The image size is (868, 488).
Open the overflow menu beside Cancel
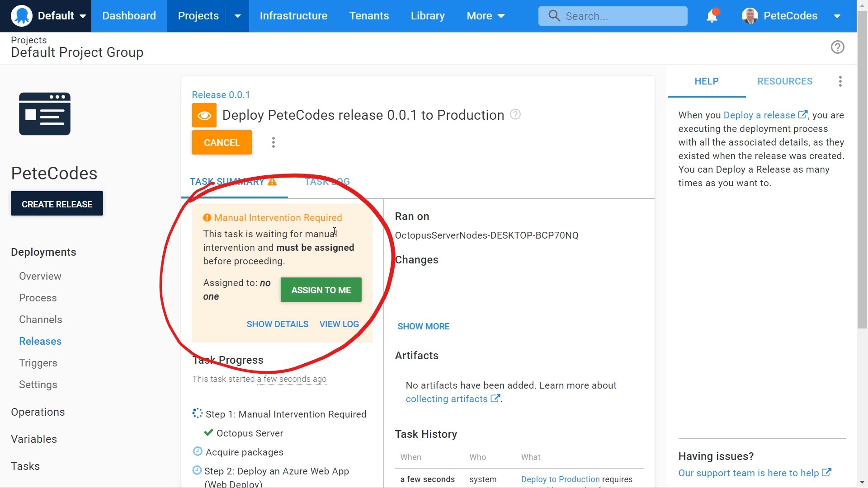click(273, 142)
